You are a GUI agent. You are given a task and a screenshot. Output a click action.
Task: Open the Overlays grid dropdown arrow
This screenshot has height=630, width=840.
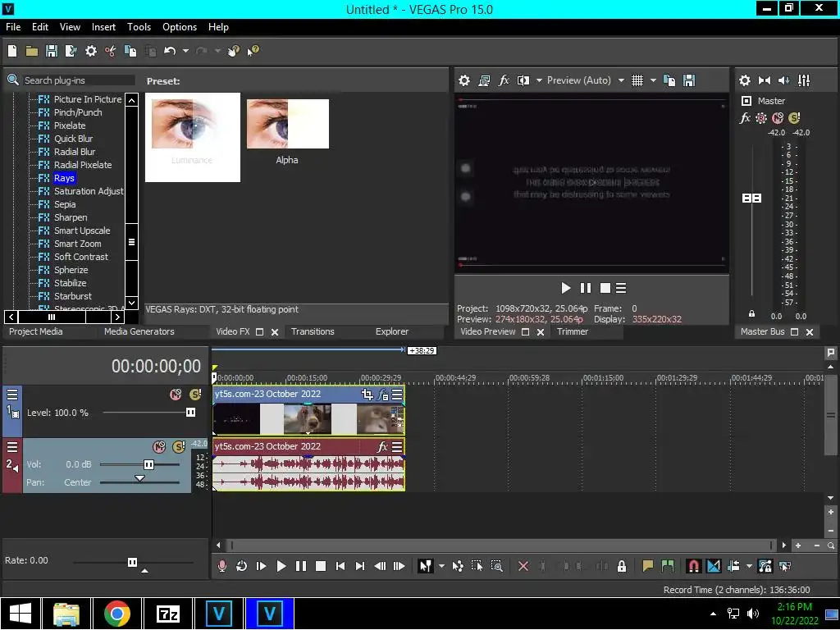pyautogui.click(x=653, y=80)
